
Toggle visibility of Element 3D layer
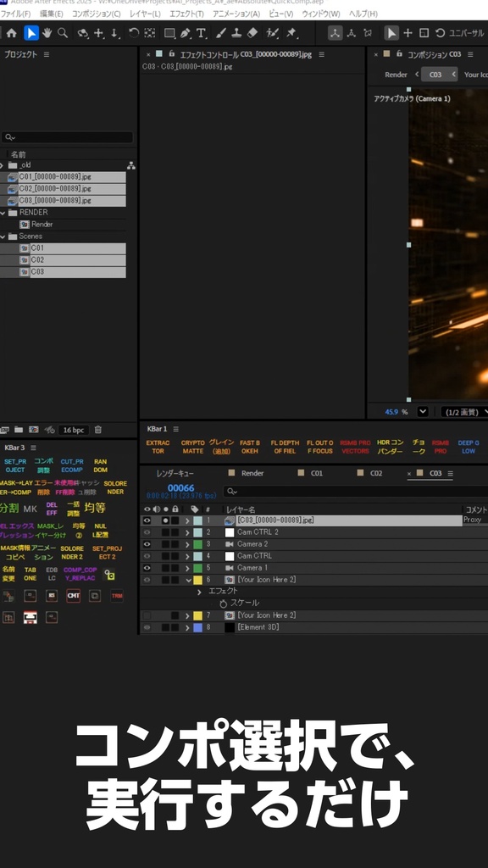tap(147, 627)
